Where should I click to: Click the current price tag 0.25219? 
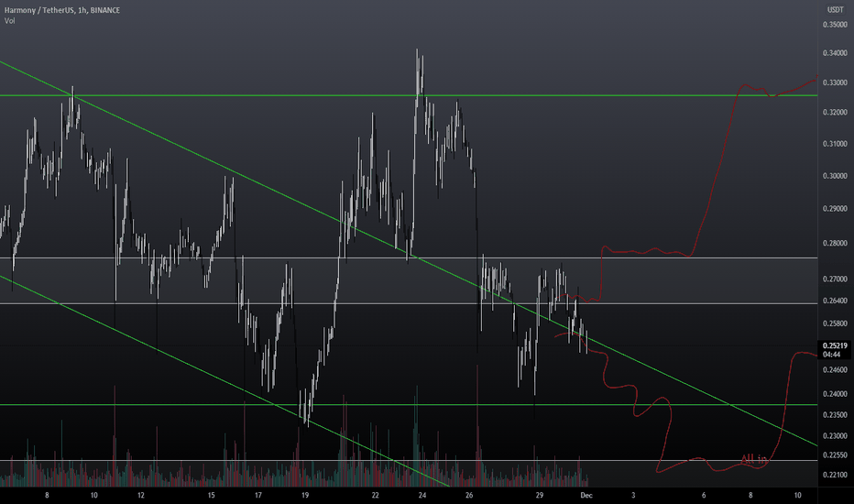pos(835,345)
